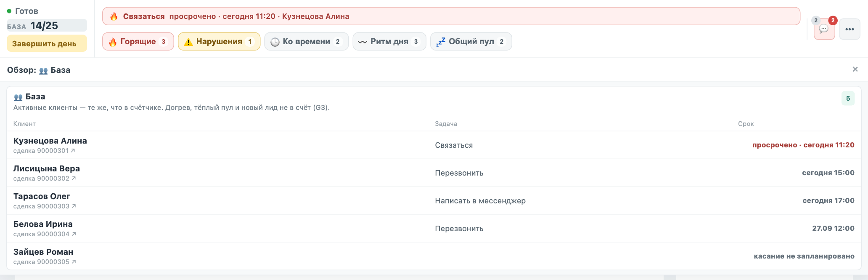Image resolution: width=868 pixels, height=280 pixels.
Task: Open the three-dots more options menu
Action: 849,29
